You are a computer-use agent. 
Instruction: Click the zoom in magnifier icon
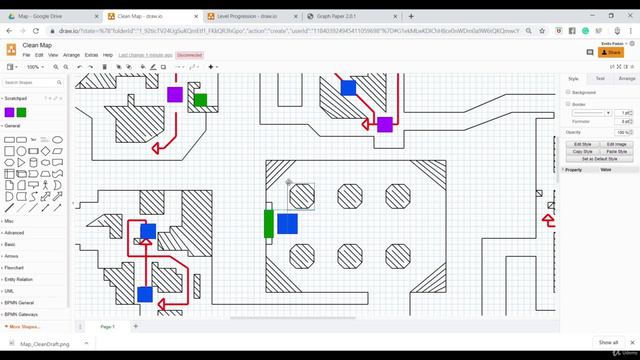tap(56, 67)
